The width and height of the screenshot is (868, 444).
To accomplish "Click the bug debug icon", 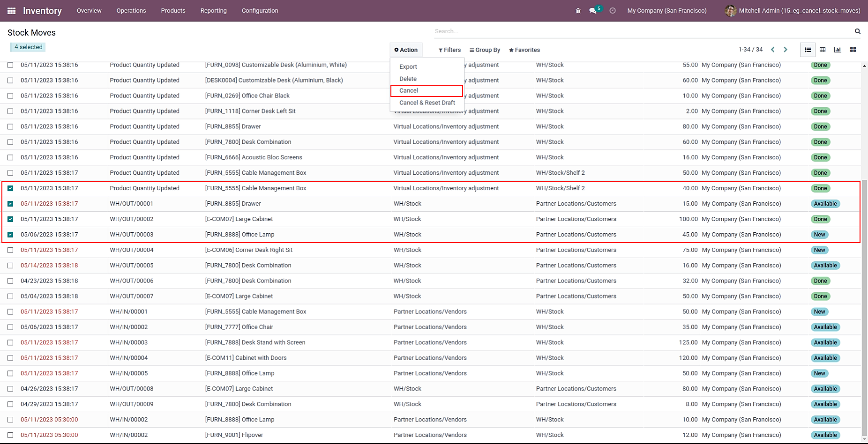I will pyautogui.click(x=578, y=11).
